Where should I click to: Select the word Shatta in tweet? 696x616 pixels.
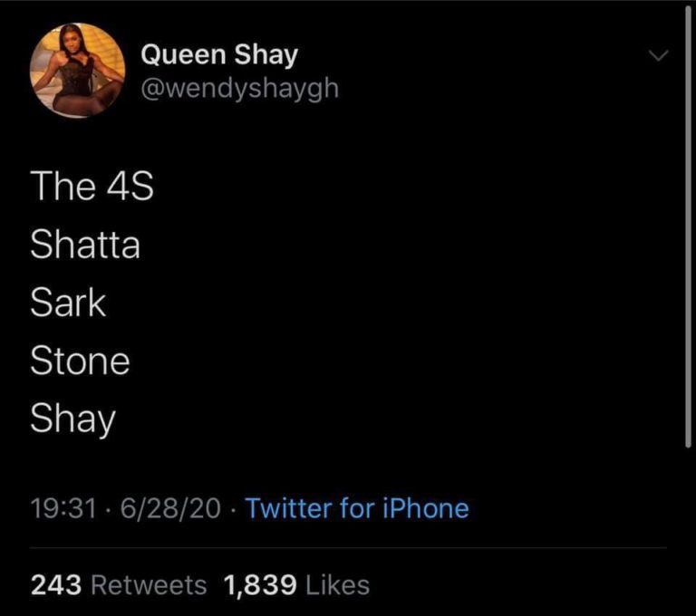click(x=85, y=245)
